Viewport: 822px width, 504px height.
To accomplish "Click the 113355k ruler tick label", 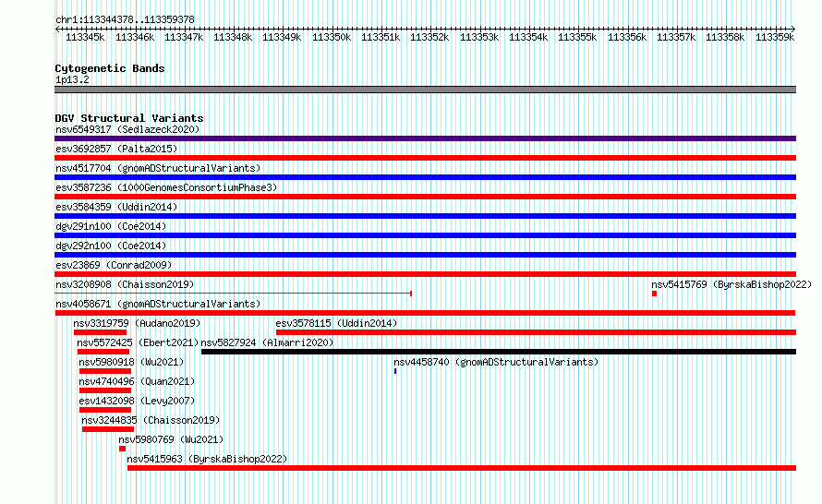I will 577,38.
